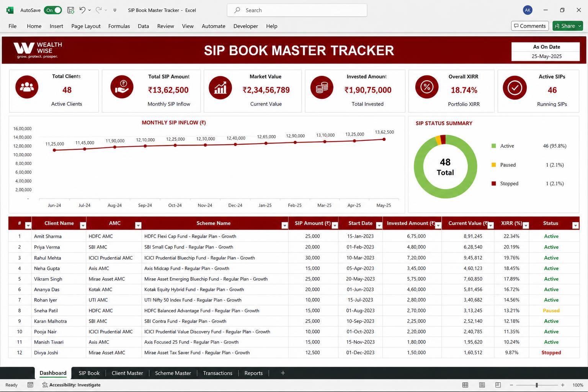The width and height of the screenshot is (588, 392).
Task: Click Accessibility: Investigate in status bar
Action: click(71, 385)
